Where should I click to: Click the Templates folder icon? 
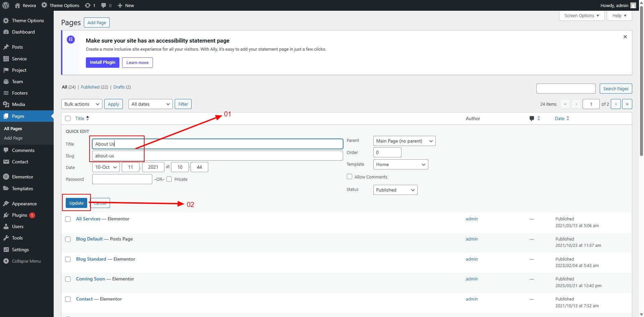point(6,189)
